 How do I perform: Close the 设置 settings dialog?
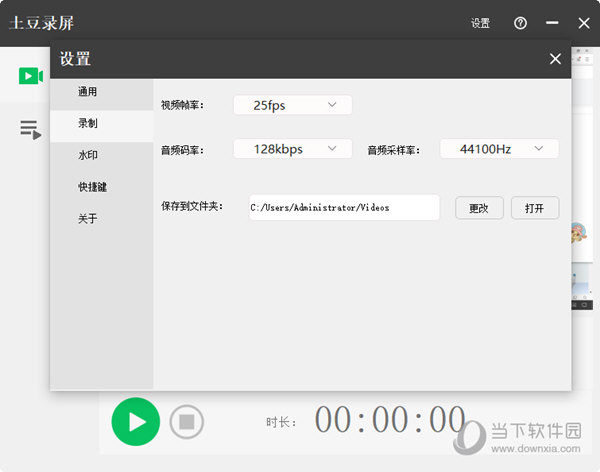tap(555, 59)
